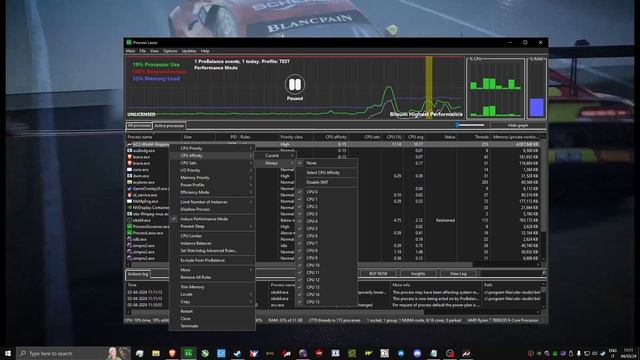Click the View Log button

pos(458,274)
